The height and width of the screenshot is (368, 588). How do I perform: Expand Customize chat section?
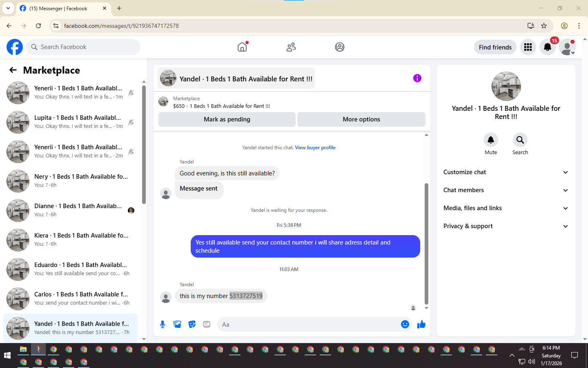click(x=506, y=172)
